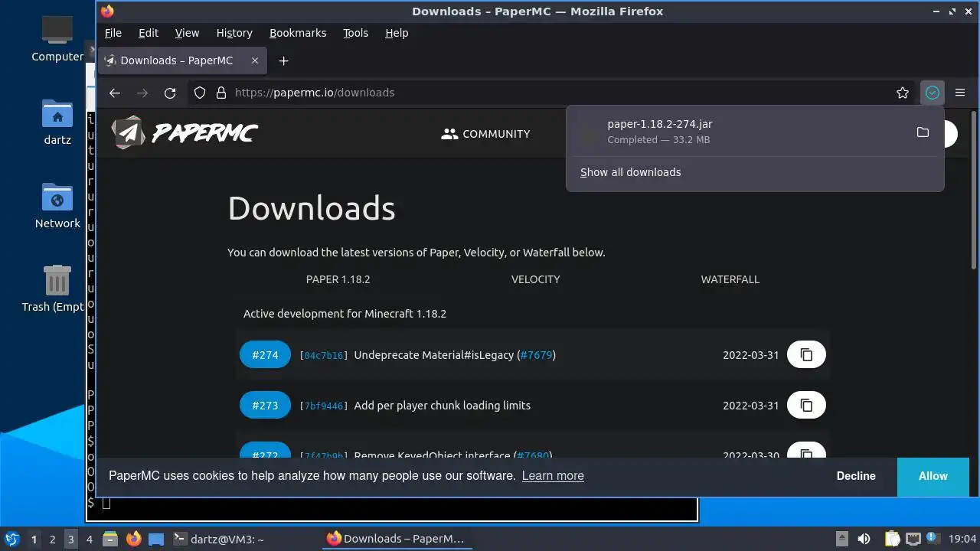Screen dimensions: 980x551
Task: Open the Edit menu
Action: [x=149, y=33]
